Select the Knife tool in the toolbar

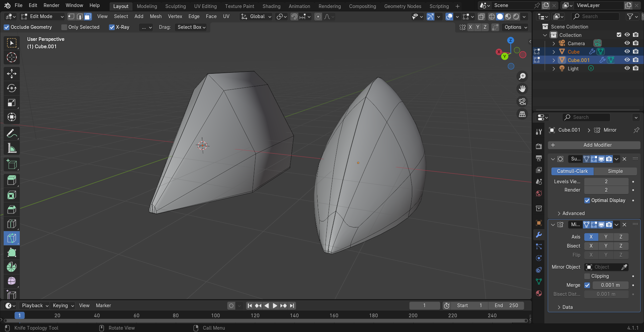(12, 238)
